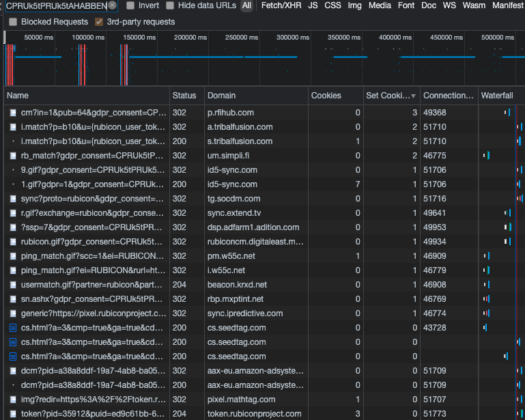Sort by the Domain column header
This screenshot has height=420, width=525.
(x=221, y=96)
